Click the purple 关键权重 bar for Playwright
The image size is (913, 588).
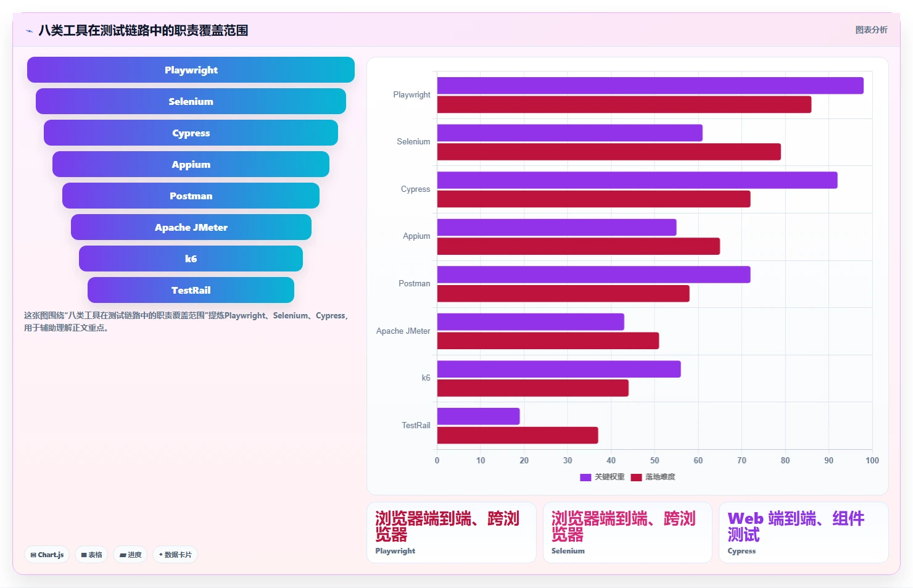pos(650,86)
